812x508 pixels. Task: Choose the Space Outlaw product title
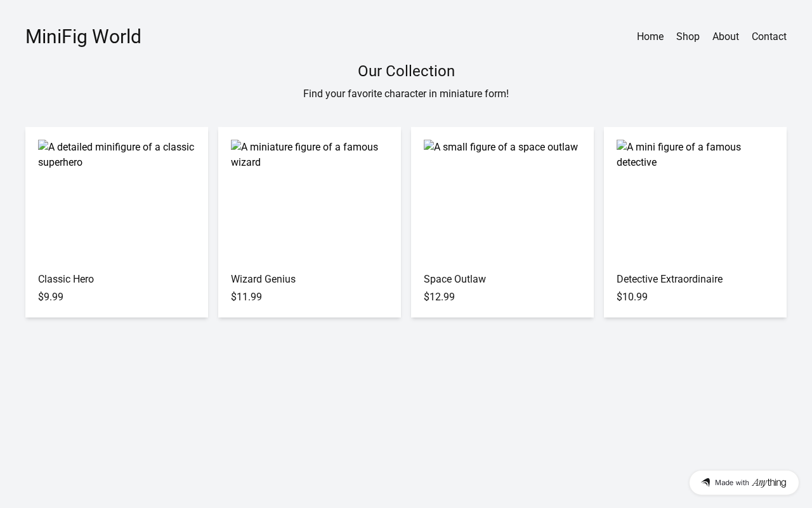pyautogui.click(x=455, y=279)
